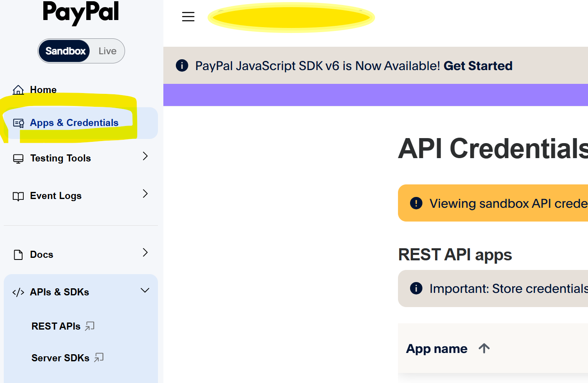The height and width of the screenshot is (383, 588).
Task: Collapse the APIs & SDKs chevron
Action: coord(145,290)
